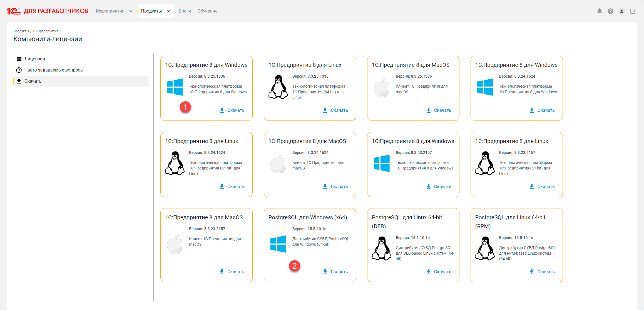Select Лицензии in the sidebar

[x=35, y=59]
